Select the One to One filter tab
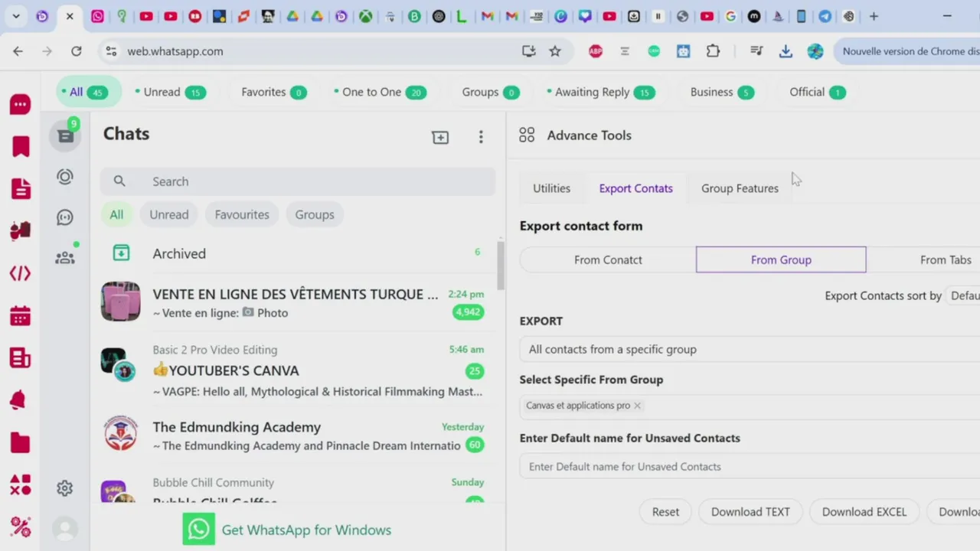 (380, 92)
